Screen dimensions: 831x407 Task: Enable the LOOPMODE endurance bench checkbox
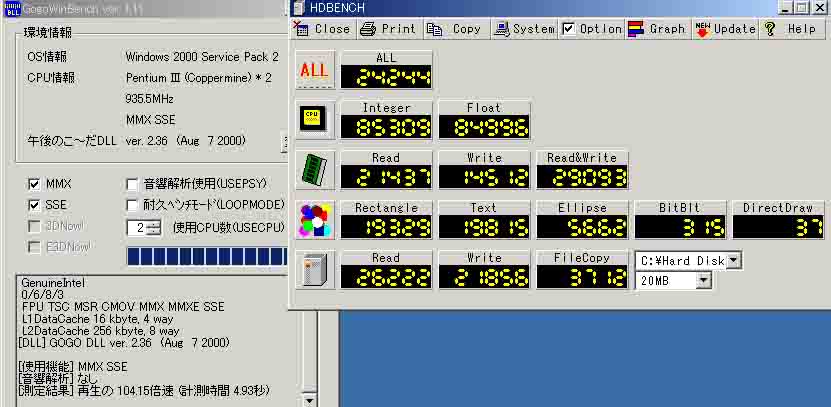pyautogui.click(x=132, y=205)
